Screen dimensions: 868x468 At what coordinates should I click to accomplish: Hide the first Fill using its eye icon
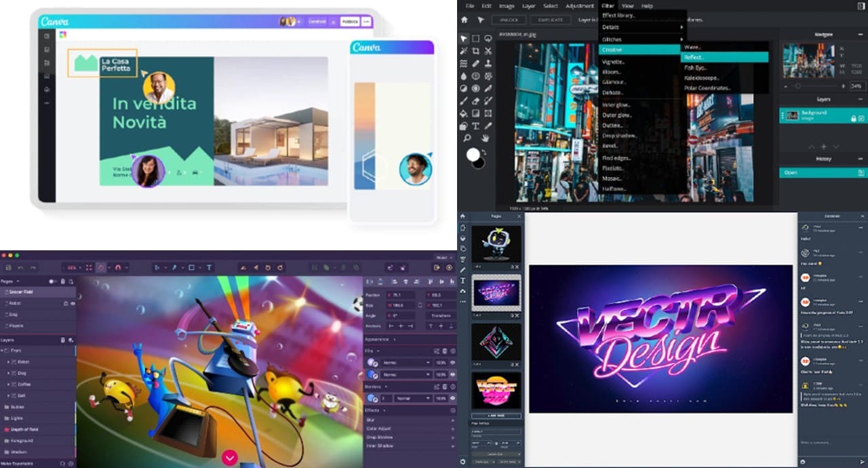(452, 363)
